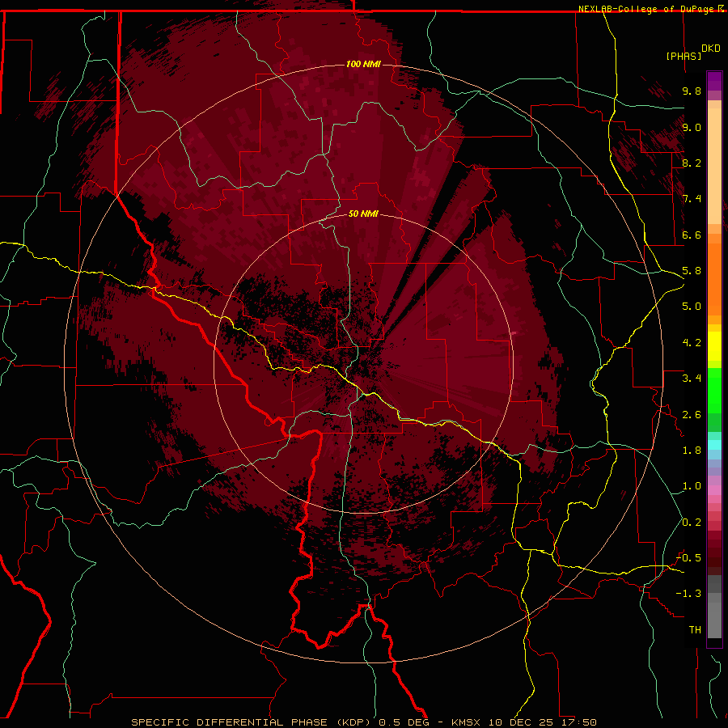
Task: Pick the pale peach segment of the color bar
Action: point(714,166)
